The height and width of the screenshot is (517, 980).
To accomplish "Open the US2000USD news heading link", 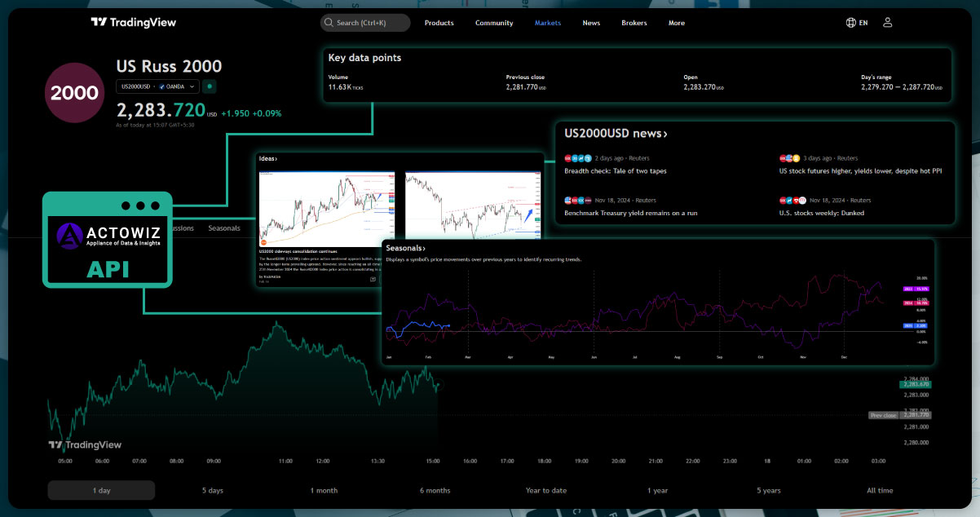I will click(x=616, y=134).
